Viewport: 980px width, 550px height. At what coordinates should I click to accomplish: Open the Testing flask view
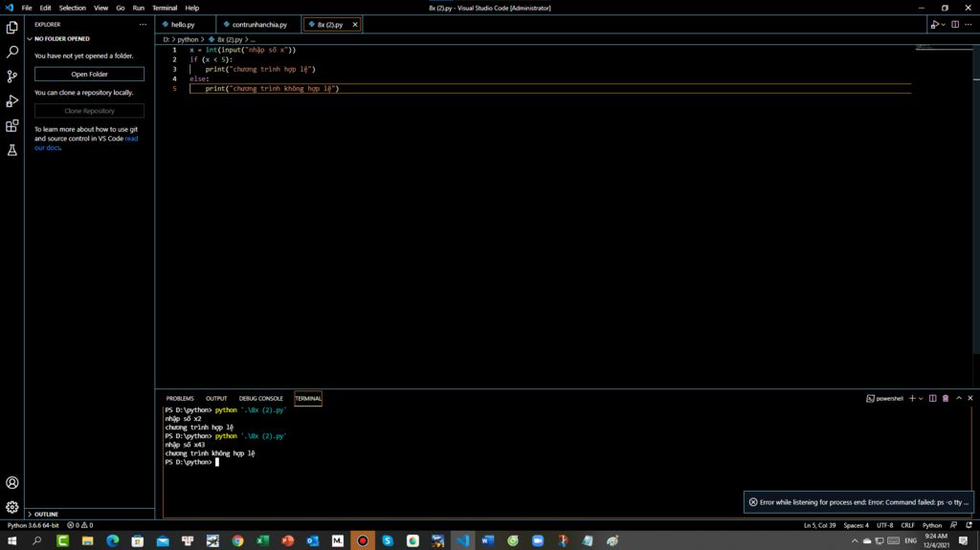11,150
